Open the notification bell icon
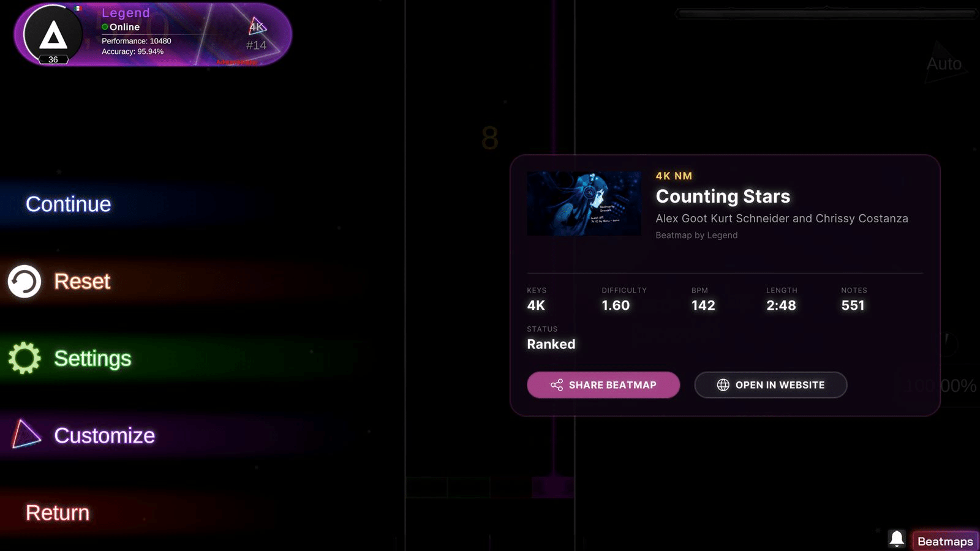Viewport: 980px width, 551px height. (x=897, y=539)
